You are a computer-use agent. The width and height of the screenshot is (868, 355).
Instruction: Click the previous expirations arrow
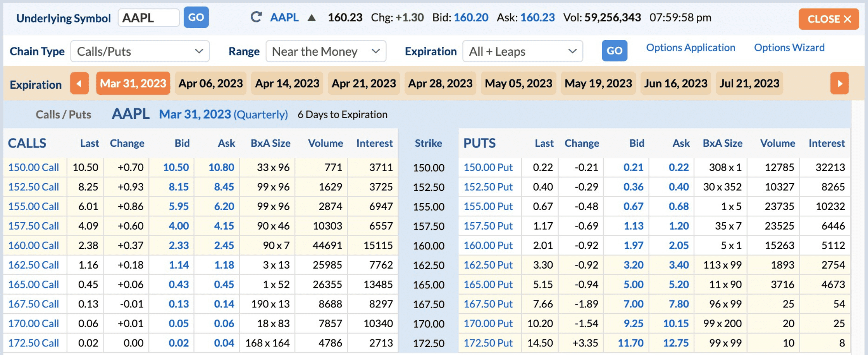click(79, 83)
